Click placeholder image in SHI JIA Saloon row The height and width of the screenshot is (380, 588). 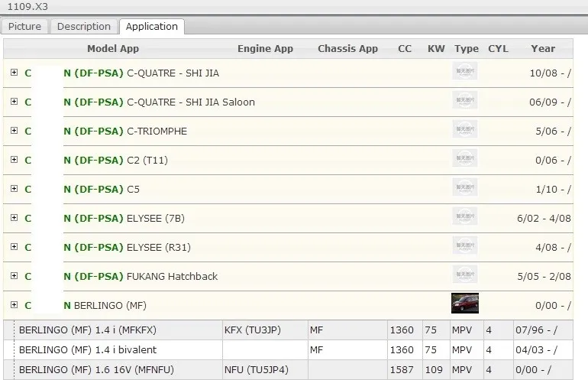click(x=465, y=100)
